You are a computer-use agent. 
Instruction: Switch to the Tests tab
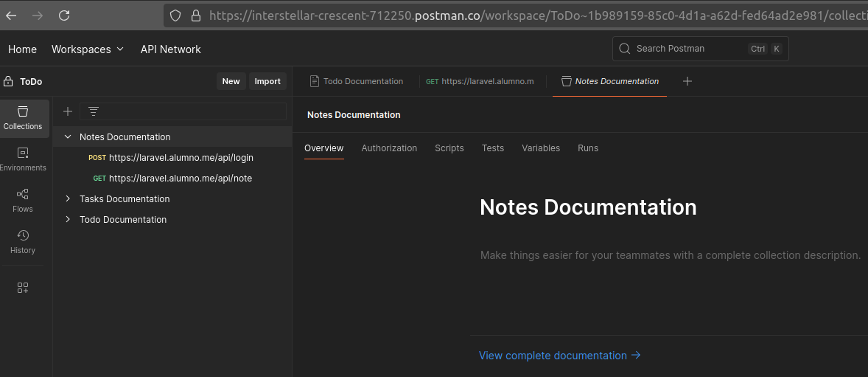(x=493, y=148)
